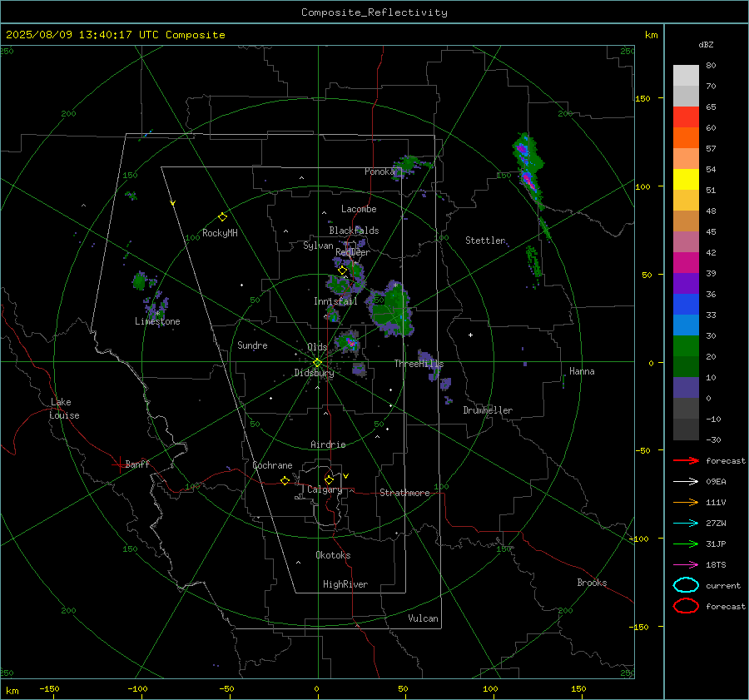Click the pink-core echo northeast of Olds
749x700 pixels.
click(x=349, y=341)
